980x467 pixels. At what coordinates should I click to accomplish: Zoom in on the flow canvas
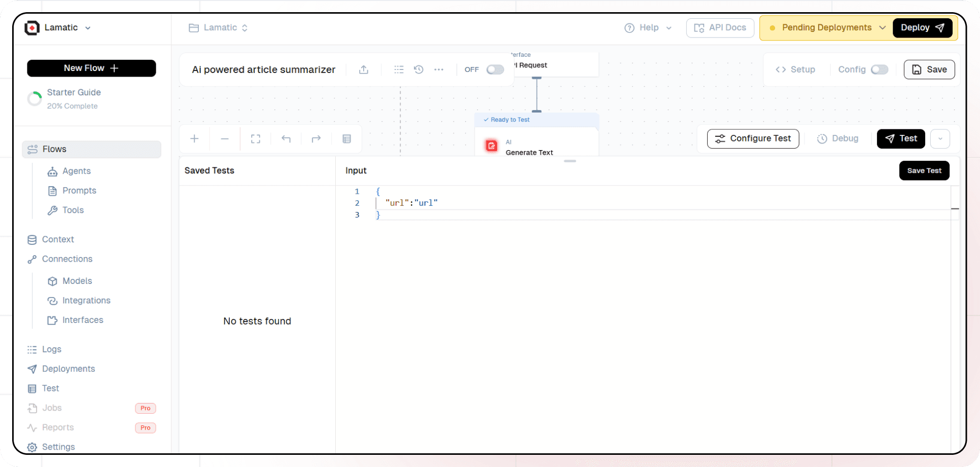coord(194,138)
